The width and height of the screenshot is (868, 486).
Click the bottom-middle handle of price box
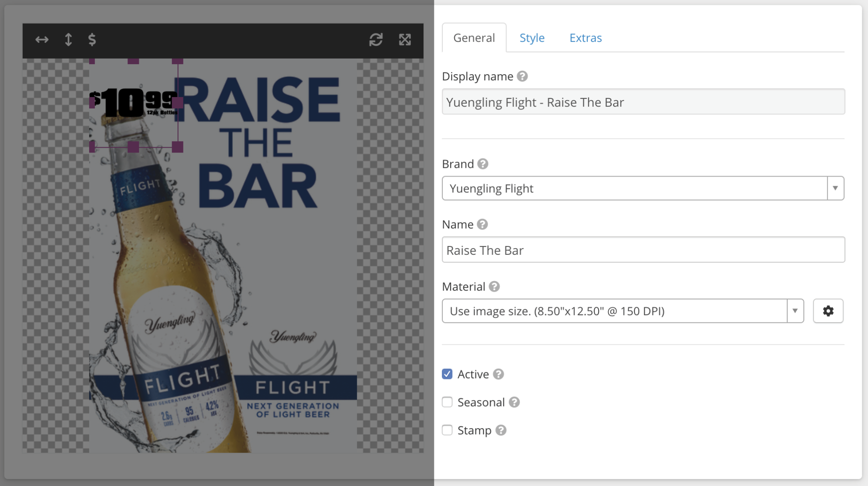click(134, 147)
